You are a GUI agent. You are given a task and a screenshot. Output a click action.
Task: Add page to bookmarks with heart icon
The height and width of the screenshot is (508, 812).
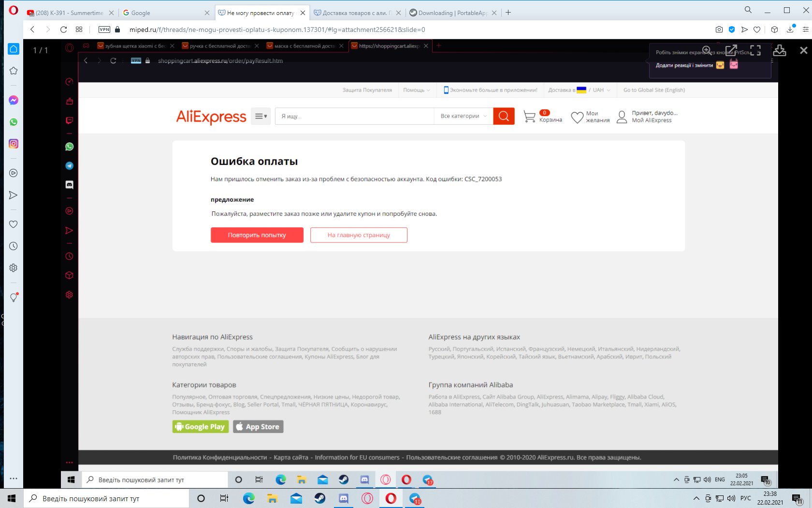pyautogui.click(x=757, y=30)
